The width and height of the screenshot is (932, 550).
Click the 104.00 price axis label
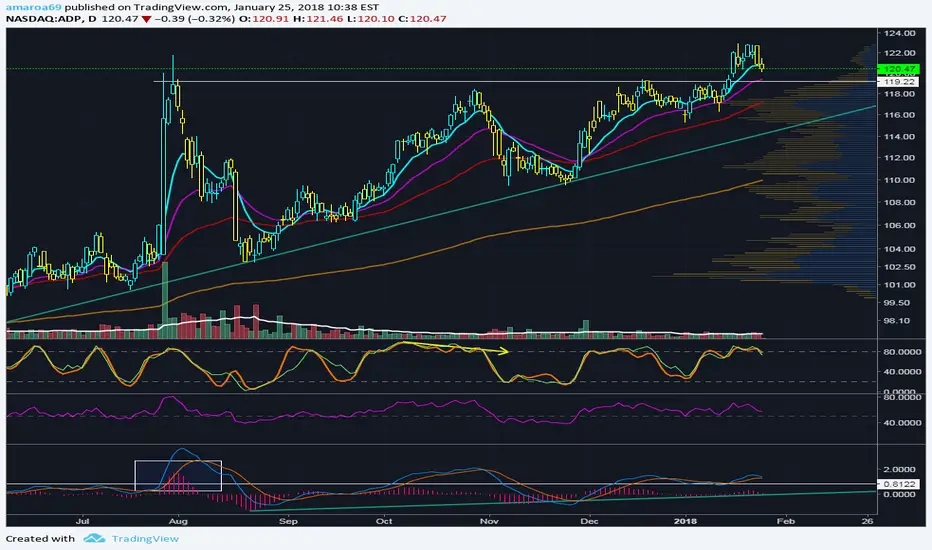pyautogui.click(x=899, y=249)
